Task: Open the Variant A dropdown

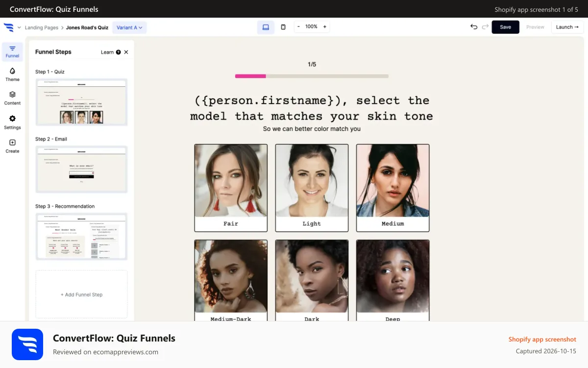Action: pyautogui.click(x=129, y=27)
